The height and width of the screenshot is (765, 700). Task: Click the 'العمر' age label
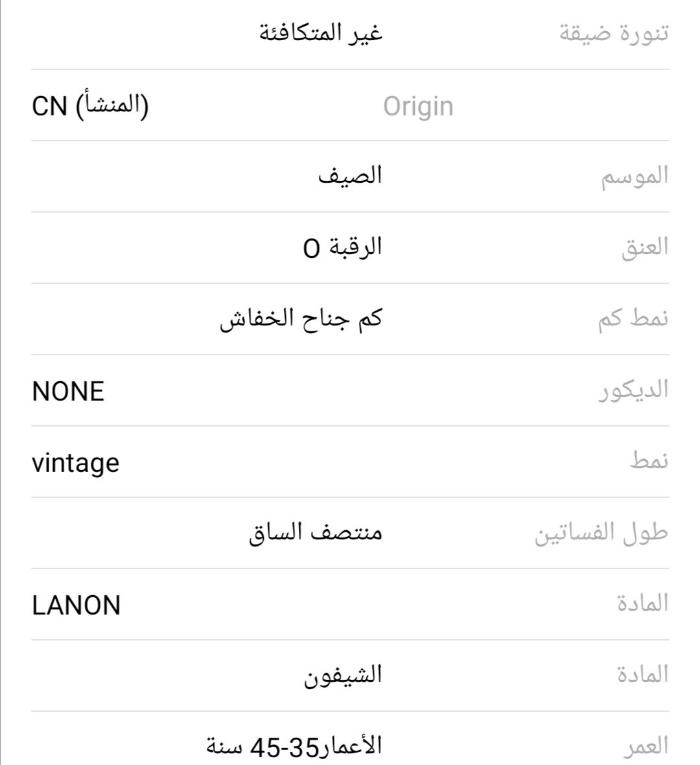point(646,747)
